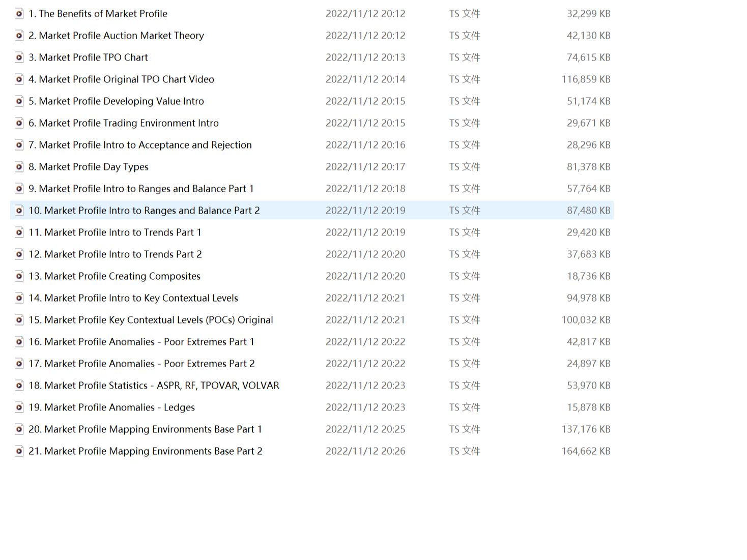The width and height of the screenshot is (747, 560).
Task: Click Intro to Key Contextual Levels file
Action: [133, 298]
